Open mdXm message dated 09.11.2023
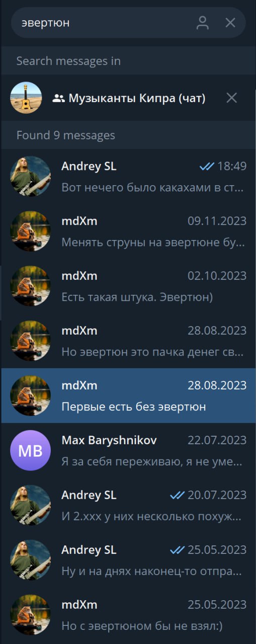256x644 pixels. point(128,231)
